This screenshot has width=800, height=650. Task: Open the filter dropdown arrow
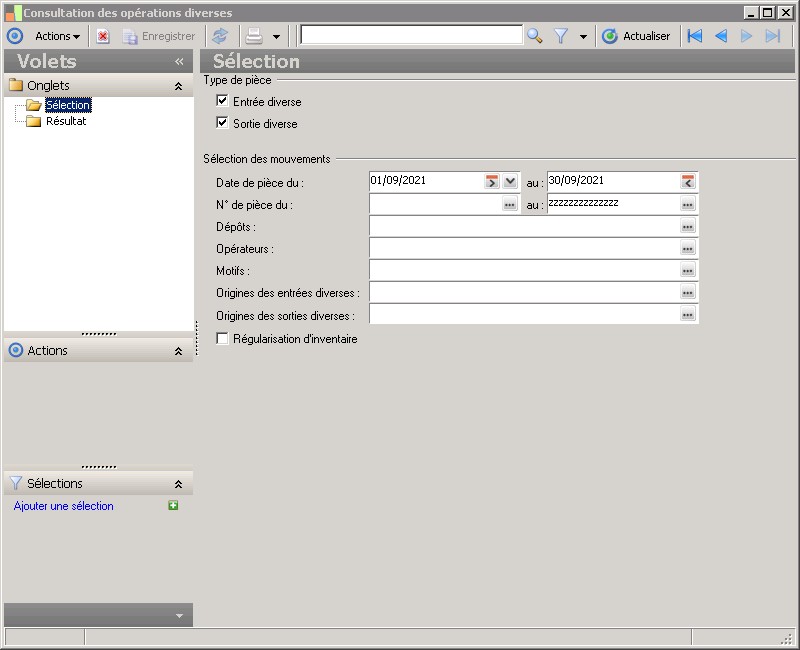click(x=583, y=37)
